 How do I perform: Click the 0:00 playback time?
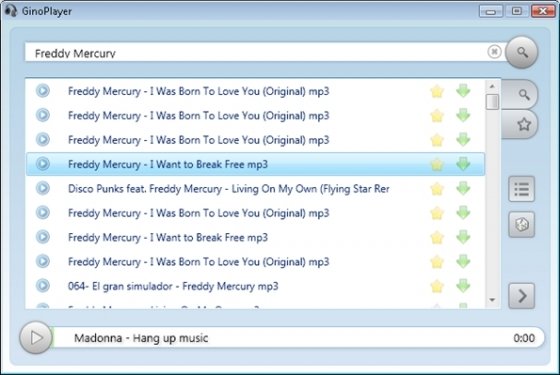(x=524, y=338)
